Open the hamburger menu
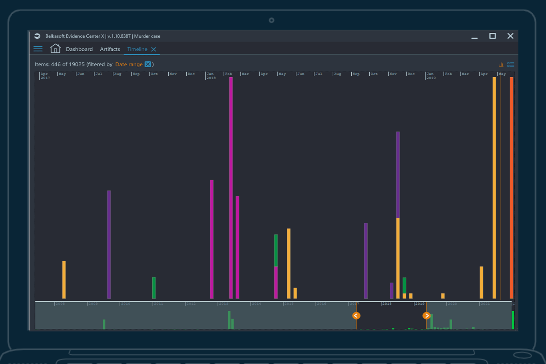This screenshot has width=546, height=364. click(38, 49)
